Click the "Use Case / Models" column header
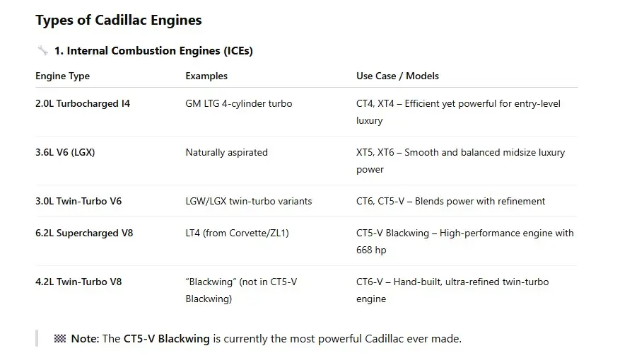Image resolution: width=644 pixels, height=358 pixels. coord(397,76)
